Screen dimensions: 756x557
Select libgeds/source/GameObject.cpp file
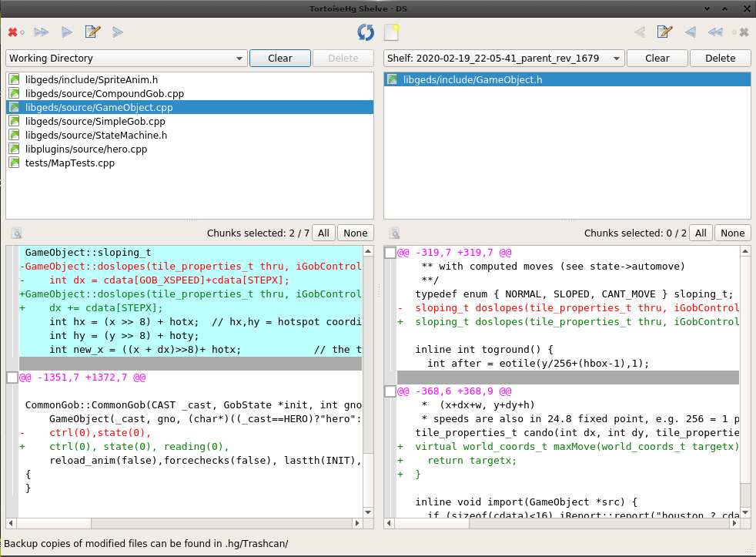point(189,108)
